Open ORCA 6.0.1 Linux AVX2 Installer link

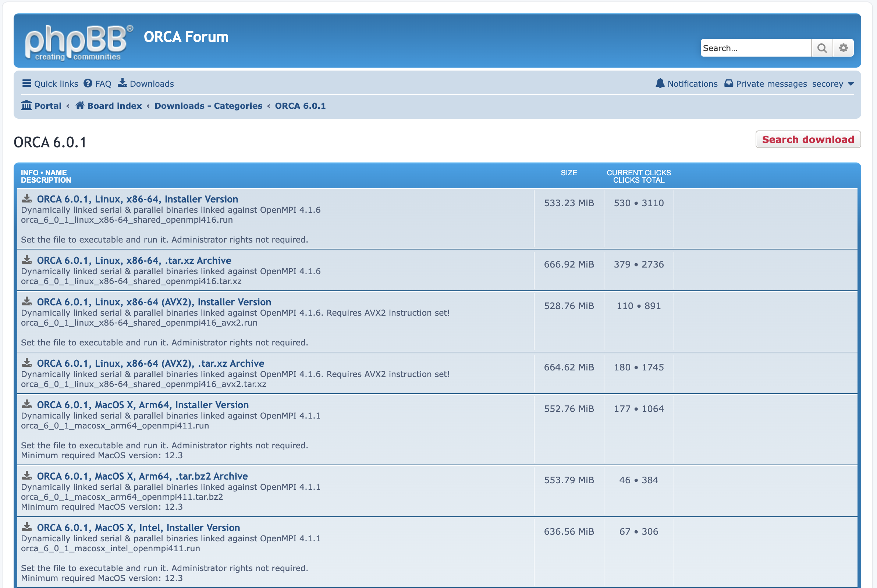(x=154, y=302)
